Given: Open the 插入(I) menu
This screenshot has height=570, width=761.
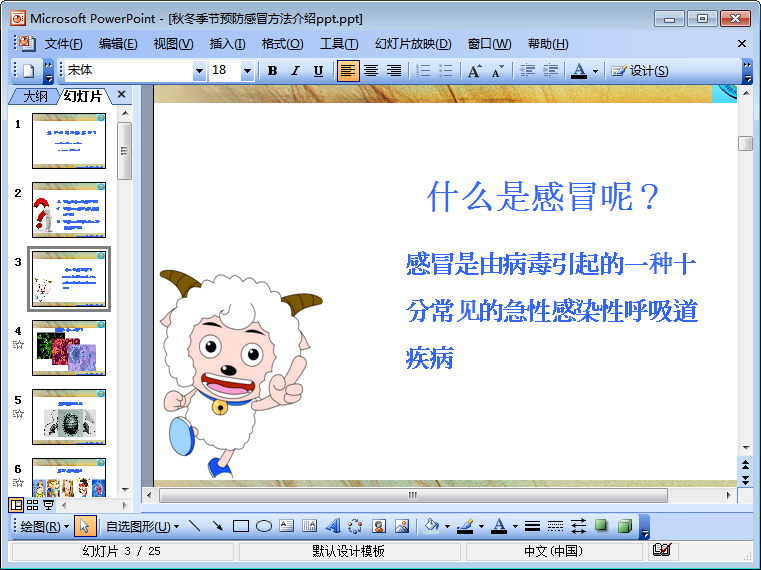Looking at the screenshot, I should pos(227,44).
